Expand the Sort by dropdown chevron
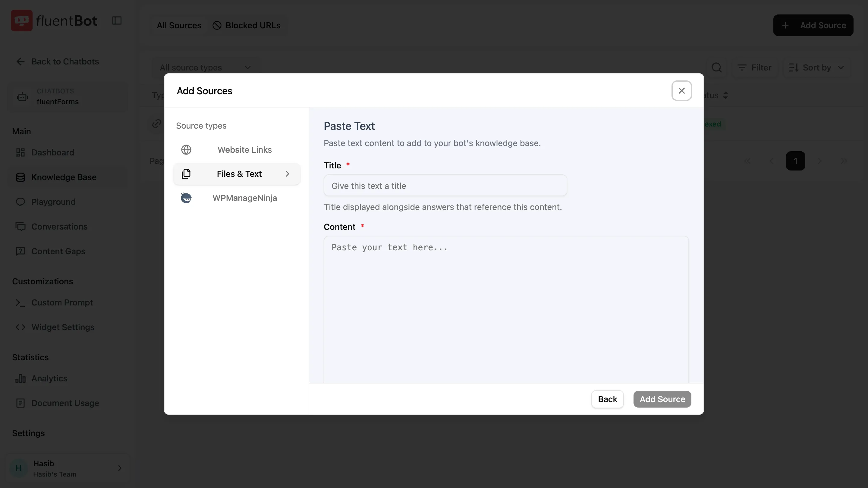The width and height of the screenshot is (868, 488). pos(841,68)
